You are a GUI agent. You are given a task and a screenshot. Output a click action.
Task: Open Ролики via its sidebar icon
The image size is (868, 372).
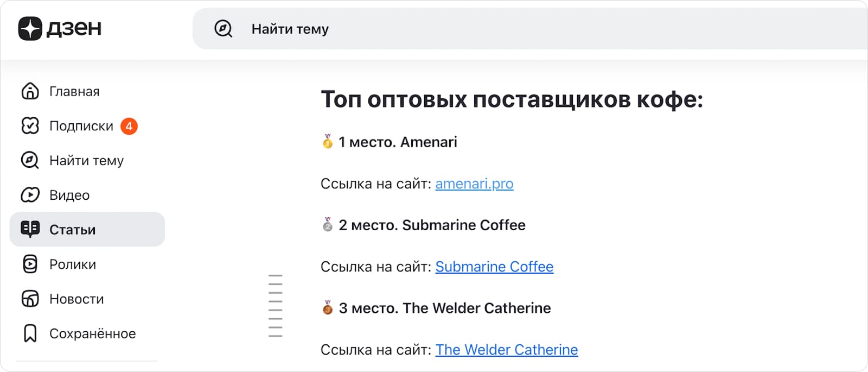(x=30, y=264)
